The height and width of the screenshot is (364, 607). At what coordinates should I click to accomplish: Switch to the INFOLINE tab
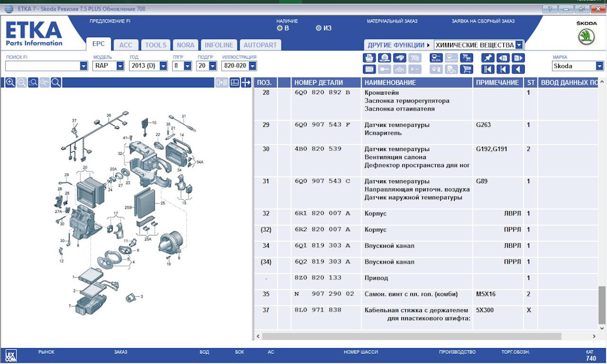(x=219, y=45)
